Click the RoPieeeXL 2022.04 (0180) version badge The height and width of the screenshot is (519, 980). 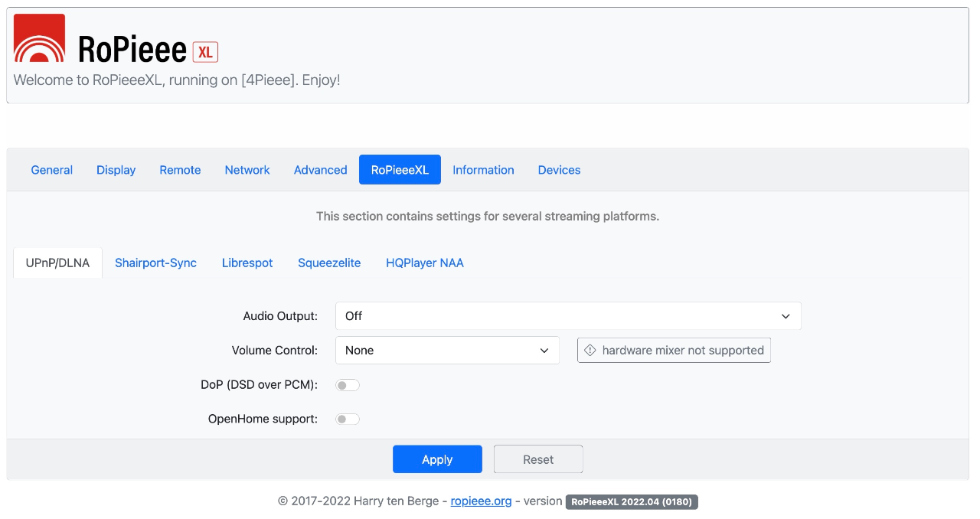click(x=632, y=502)
